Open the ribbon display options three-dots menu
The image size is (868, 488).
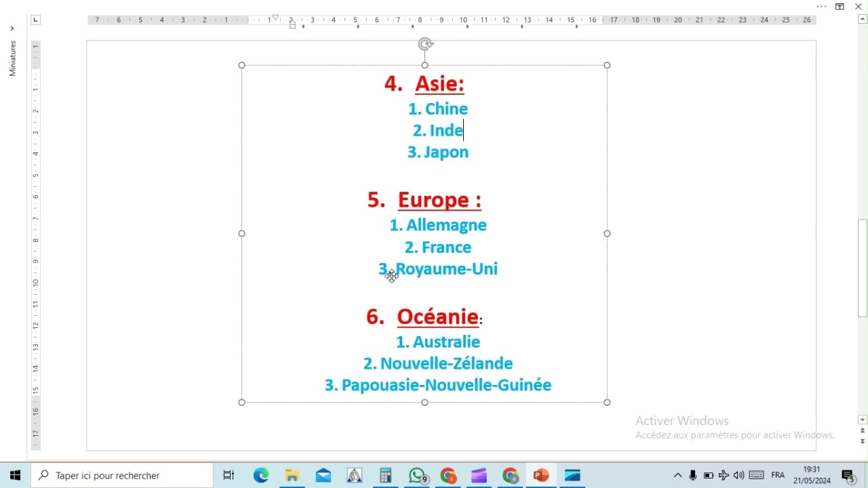[822, 7]
